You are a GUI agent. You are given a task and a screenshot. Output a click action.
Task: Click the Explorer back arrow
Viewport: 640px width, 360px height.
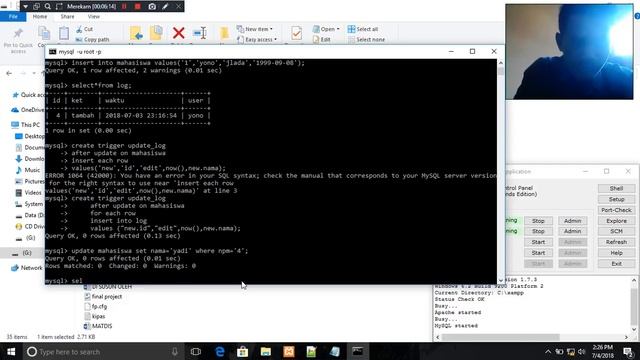click(x=9, y=73)
